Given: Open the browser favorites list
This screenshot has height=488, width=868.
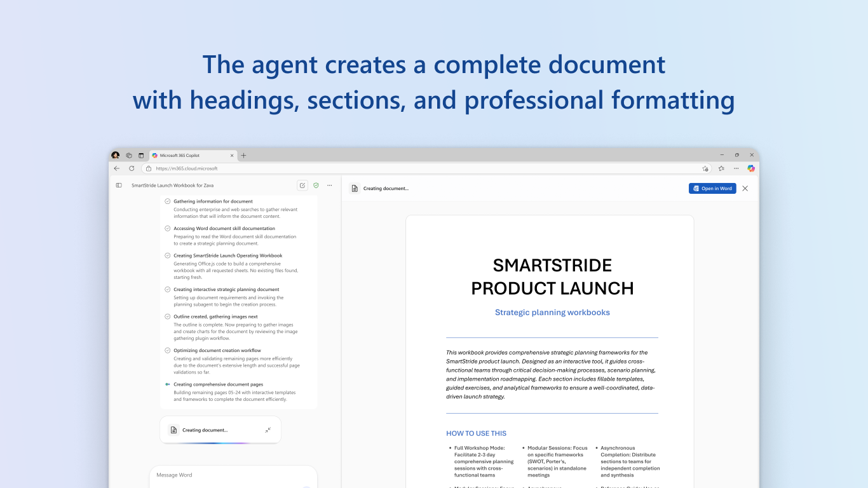Looking at the screenshot, I should click(x=721, y=168).
